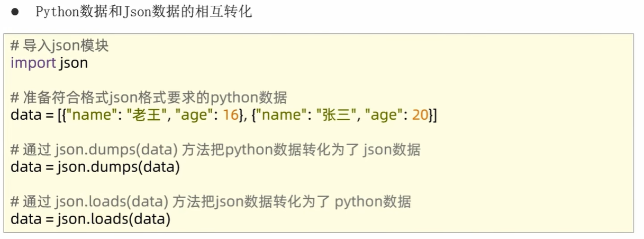
Task: Click json after the import keyword
Action: pyautogui.click(x=74, y=63)
